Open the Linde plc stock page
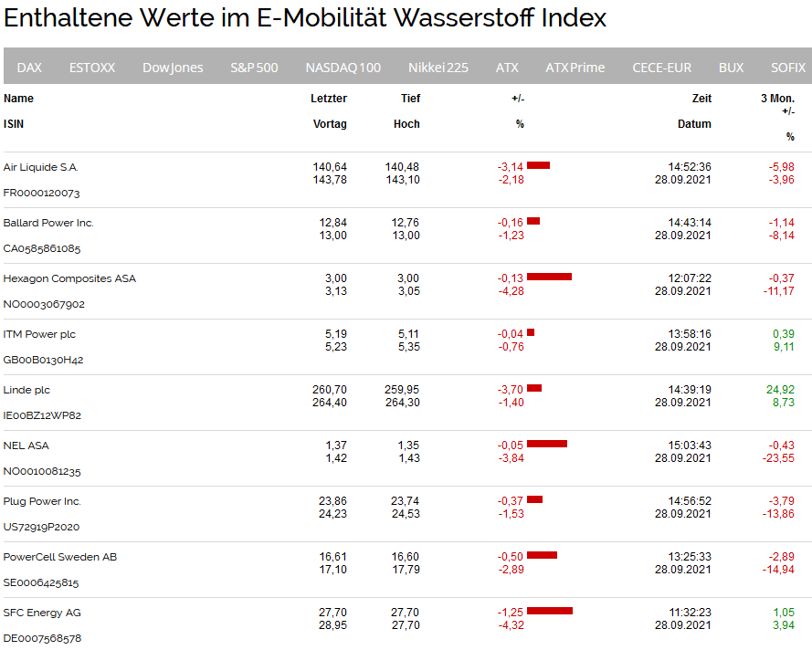Image resolution: width=812 pixels, height=650 pixels. coord(30,390)
